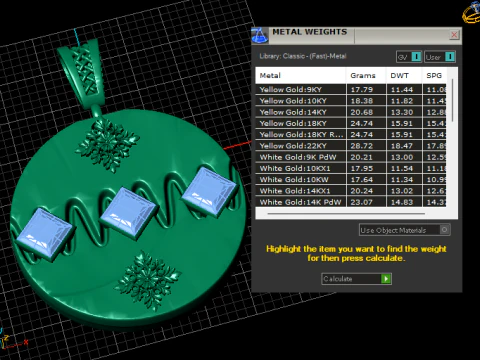Click the 23.07 grams value
This screenshot has height=360, width=480.
tap(362, 202)
